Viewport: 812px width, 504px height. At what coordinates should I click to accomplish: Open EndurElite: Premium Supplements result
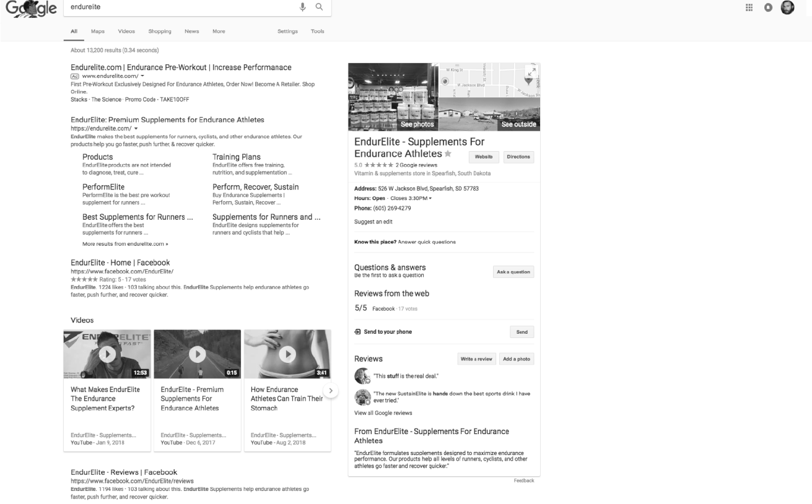[167, 119]
